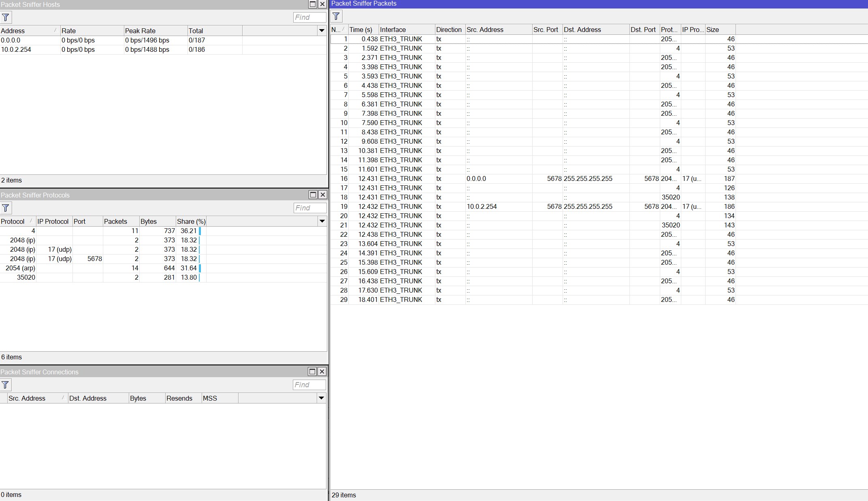Open column dropdown in Hosts table
The width and height of the screenshot is (868, 501).
(x=322, y=31)
